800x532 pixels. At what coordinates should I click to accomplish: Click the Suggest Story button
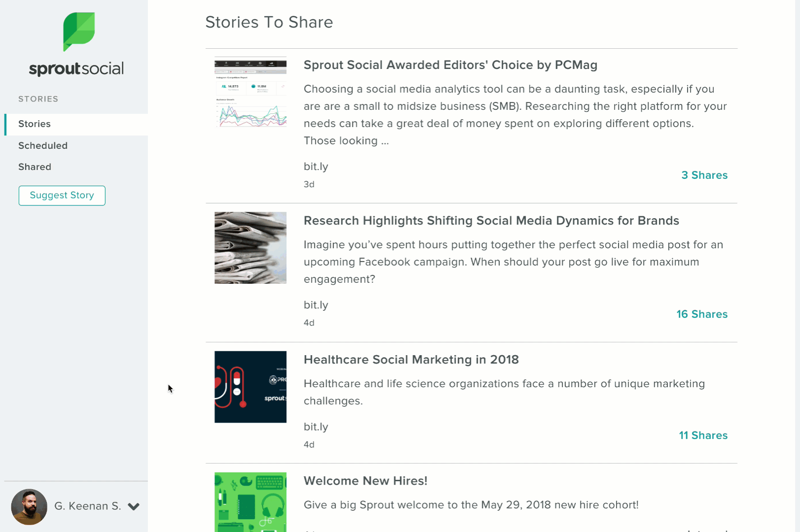[62, 196]
